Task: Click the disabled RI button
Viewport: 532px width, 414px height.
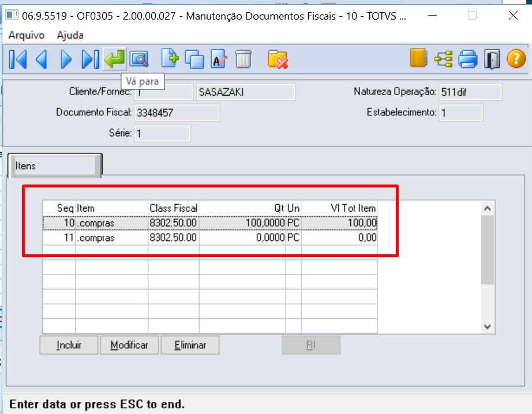Action: (x=311, y=345)
